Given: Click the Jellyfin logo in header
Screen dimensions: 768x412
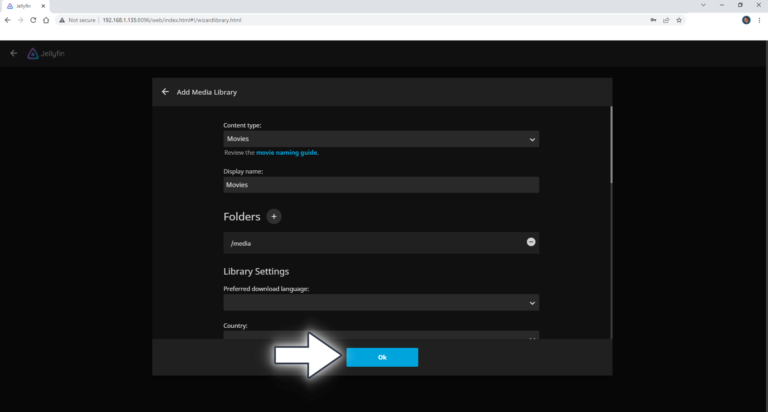Looking at the screenshot, I should [46, 53].
